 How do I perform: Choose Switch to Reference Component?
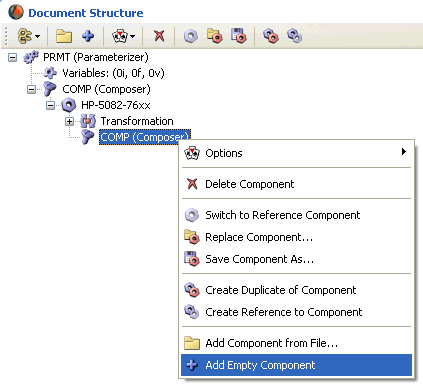(x=297, y=215)
